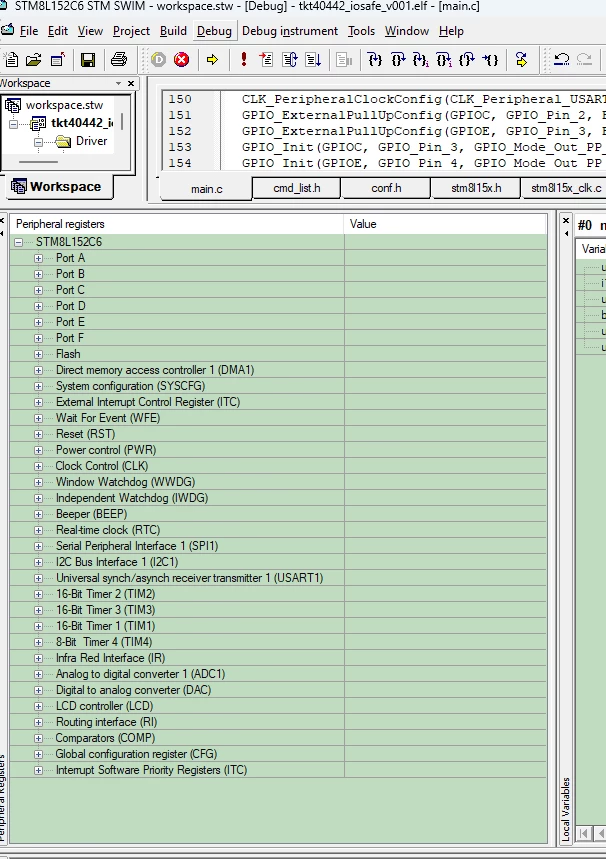Click the Print icon in toolbar
Image resolution: width=606 pixels, height=859 pixels.
[x=119, y=59]
